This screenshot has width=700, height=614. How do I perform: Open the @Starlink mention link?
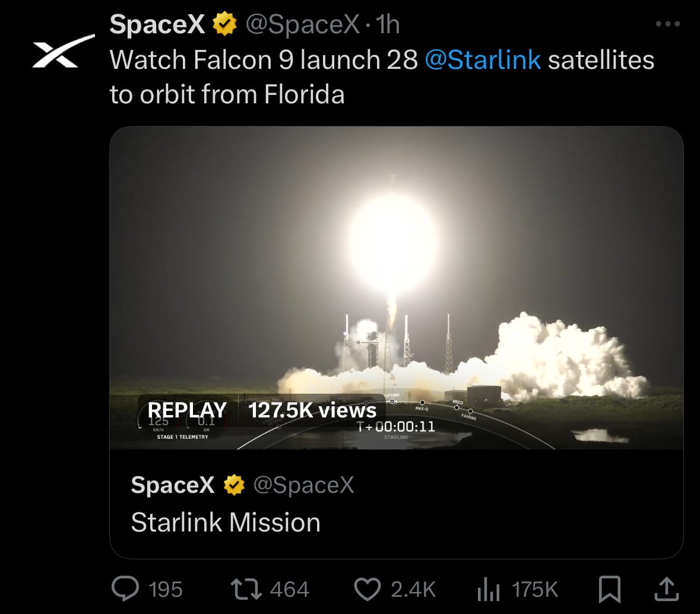coord(483,60)
